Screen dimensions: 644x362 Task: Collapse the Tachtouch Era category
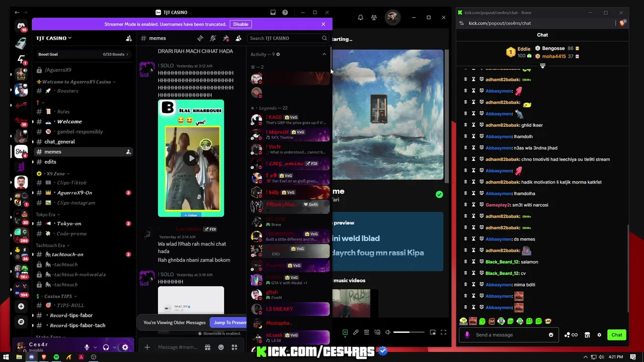click(53, 245)
